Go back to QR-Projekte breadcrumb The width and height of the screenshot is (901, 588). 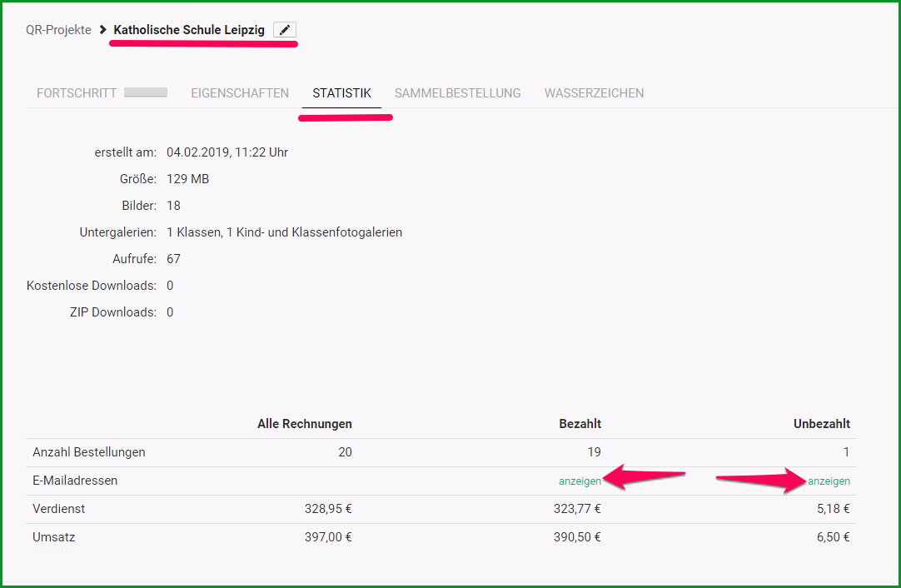click(x=58, y=30)
